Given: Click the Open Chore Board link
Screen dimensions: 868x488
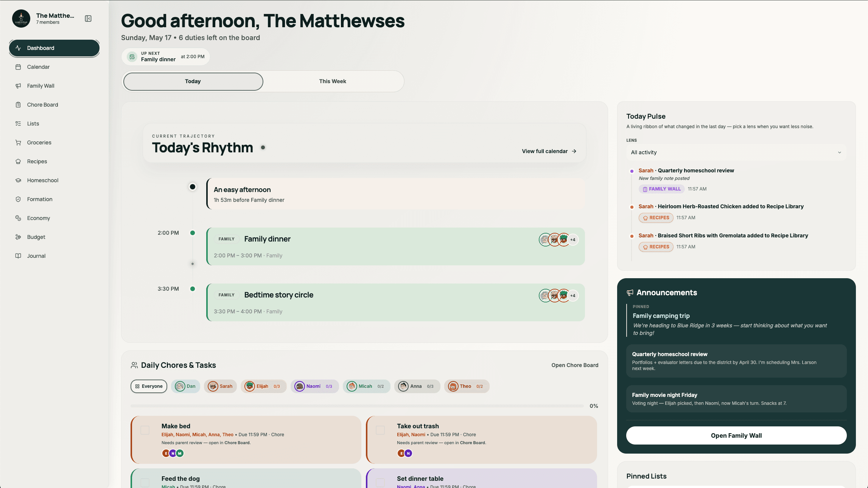Looking at the screenshot, I should click(x=575, y=365).
